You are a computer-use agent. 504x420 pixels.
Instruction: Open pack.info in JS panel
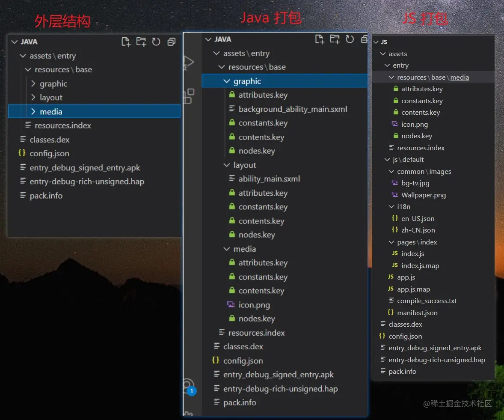tap(403, 372)
